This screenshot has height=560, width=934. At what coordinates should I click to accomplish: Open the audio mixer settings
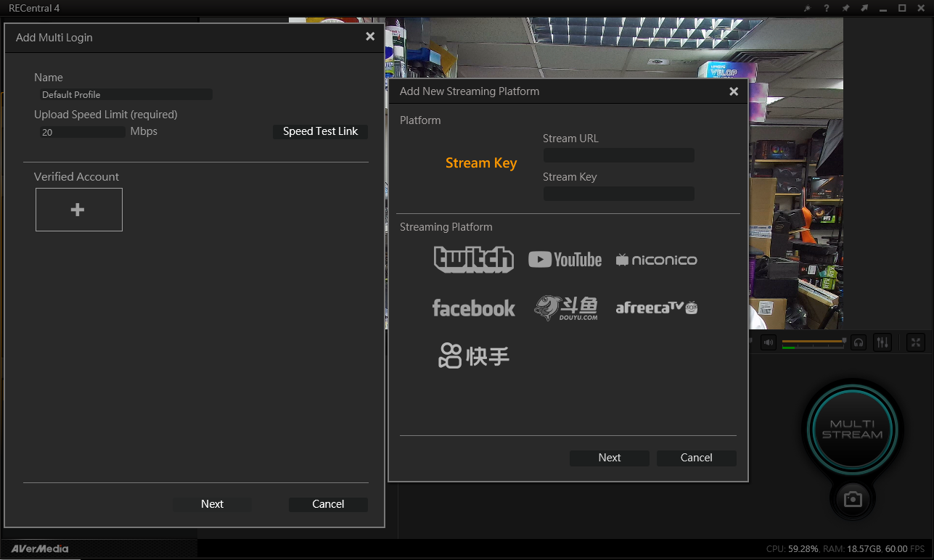tap(882, 342)
